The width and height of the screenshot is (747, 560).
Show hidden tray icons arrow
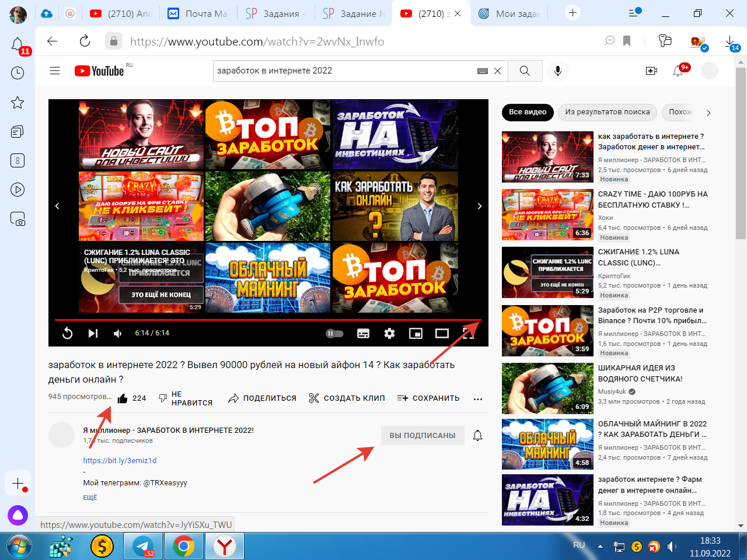(600, 547)
